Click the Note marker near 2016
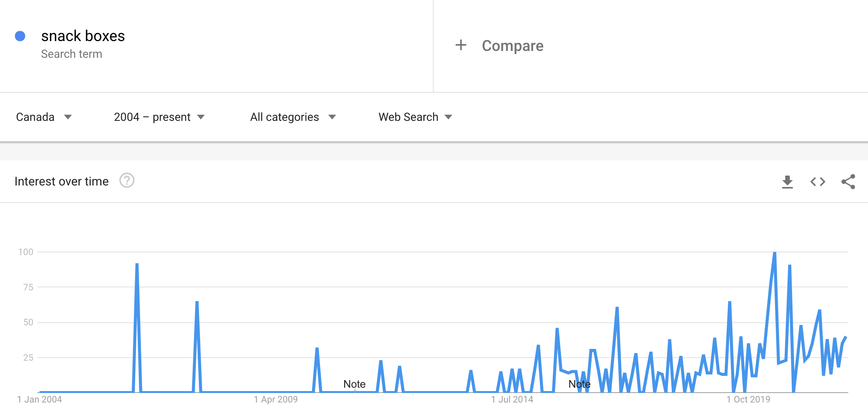Image resolution: width=868 pixels, height=412 pixels. tap(579, 384)
